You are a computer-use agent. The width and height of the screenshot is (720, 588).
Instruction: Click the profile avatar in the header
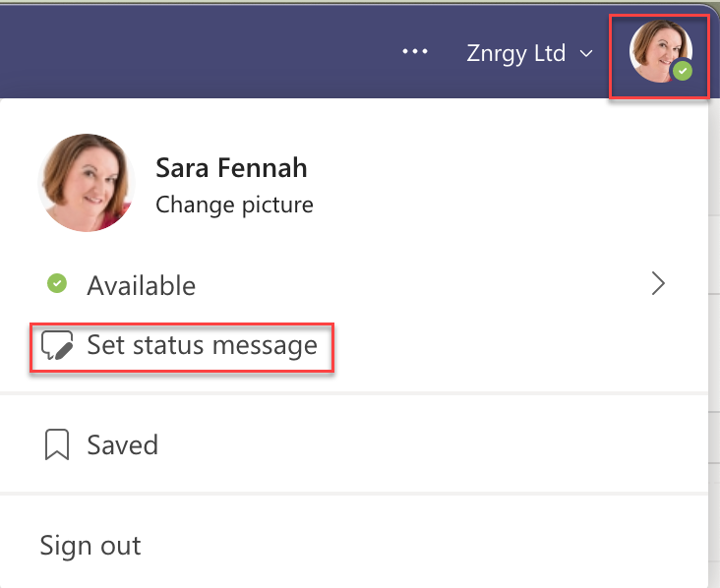click(x=657, y=53)
